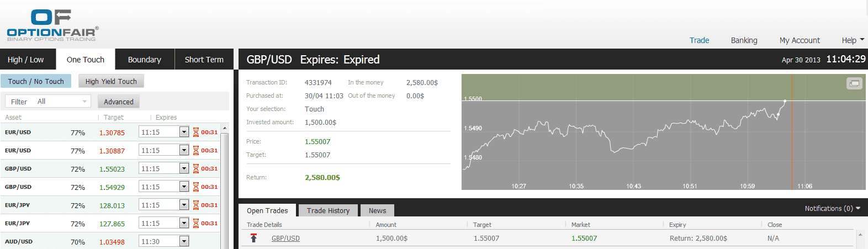
Task: Click the OptionFair logo
Action: (52, 25)
